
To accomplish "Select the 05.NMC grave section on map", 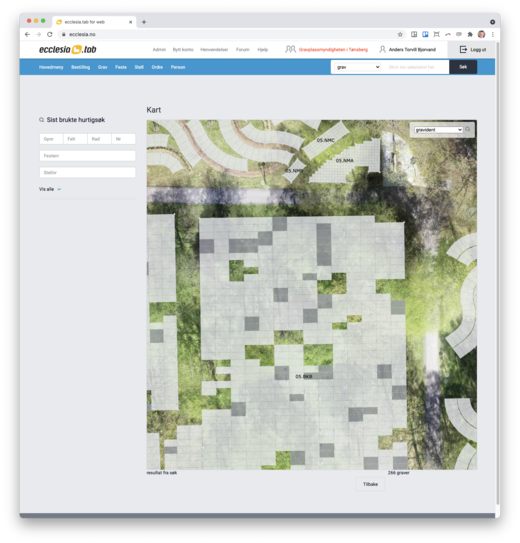I will coord(325,140).
